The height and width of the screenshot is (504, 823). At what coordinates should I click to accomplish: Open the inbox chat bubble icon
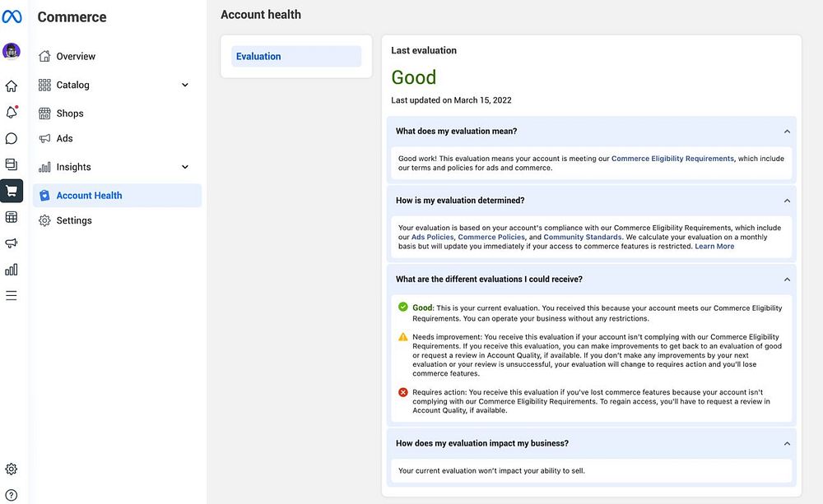[x=11, y=138]
